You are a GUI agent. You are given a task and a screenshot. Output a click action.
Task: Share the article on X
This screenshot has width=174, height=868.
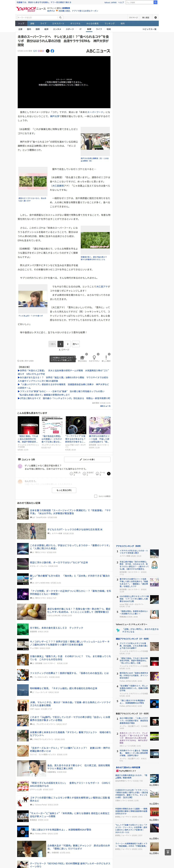48,51
